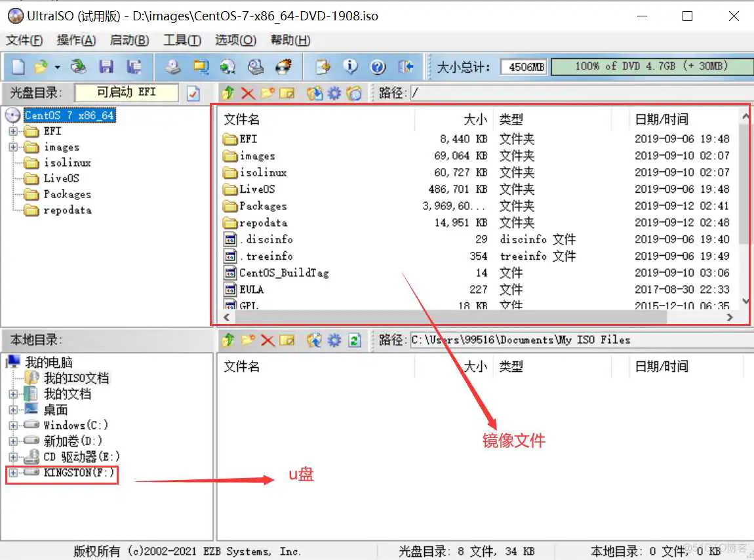Select LiveOS folder in disc tree
754x560 pixels.
click(x=61, y=178)
